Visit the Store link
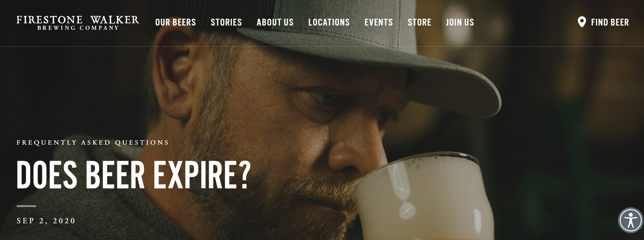 419,22
